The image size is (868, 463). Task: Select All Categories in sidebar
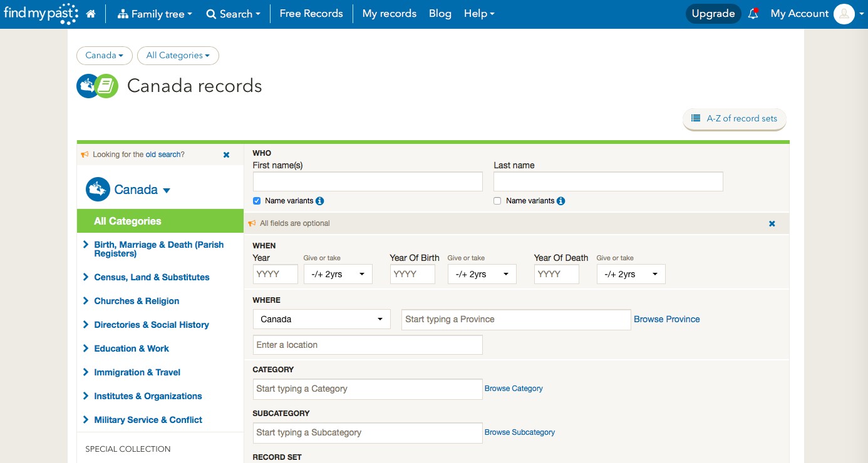click(x=160, y=221)
